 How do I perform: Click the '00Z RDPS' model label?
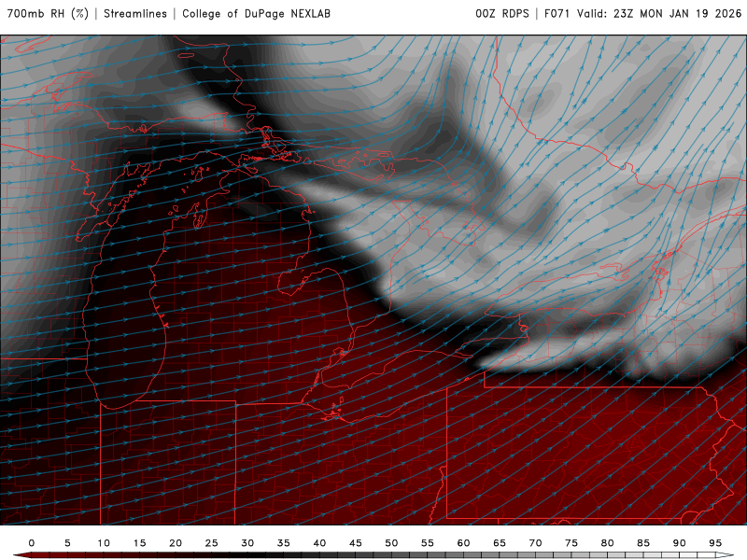pyautogui.click(x=502, y=14)
